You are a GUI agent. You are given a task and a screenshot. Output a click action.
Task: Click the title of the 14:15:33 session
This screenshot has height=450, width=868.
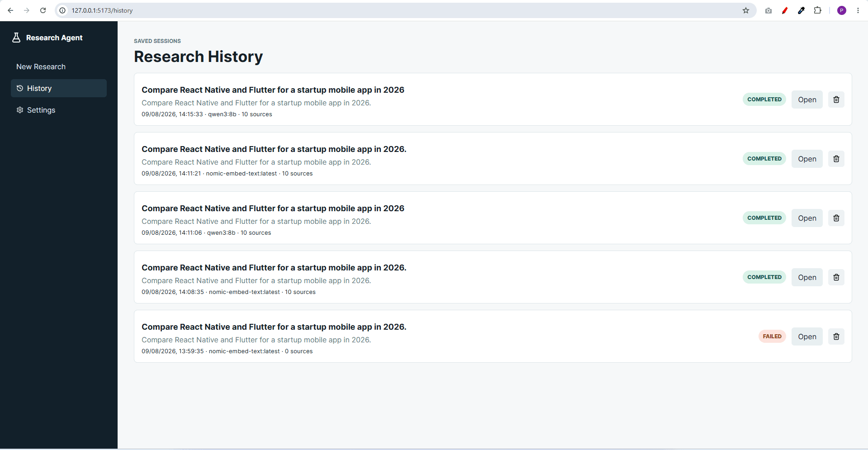(x=273, y=90)
